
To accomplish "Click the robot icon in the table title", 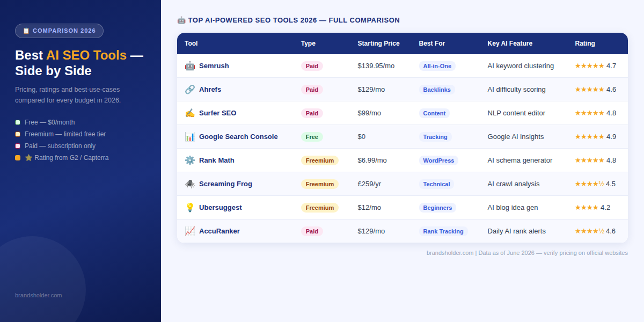I will point(181,20).
